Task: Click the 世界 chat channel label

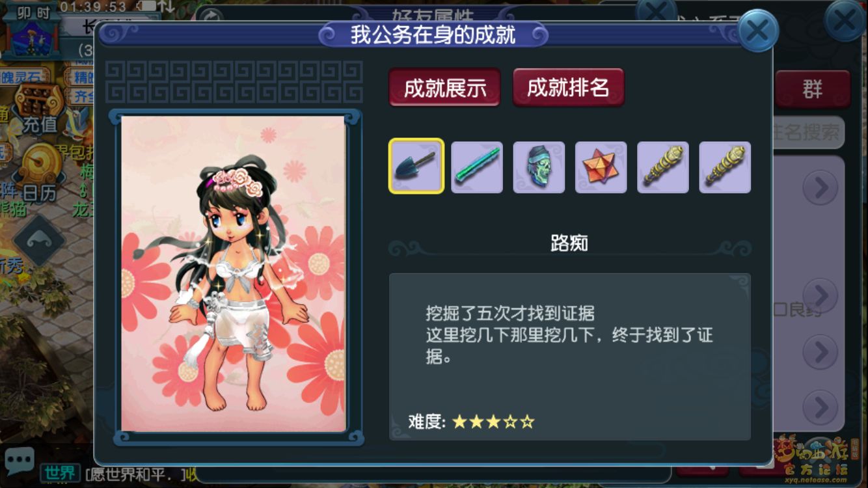Action: pyautogui.click(x=60, y=472)
